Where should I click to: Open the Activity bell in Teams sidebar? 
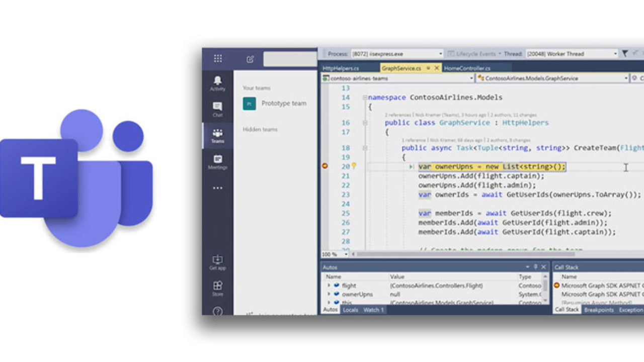pyautogui.click(x=217, y=83)
